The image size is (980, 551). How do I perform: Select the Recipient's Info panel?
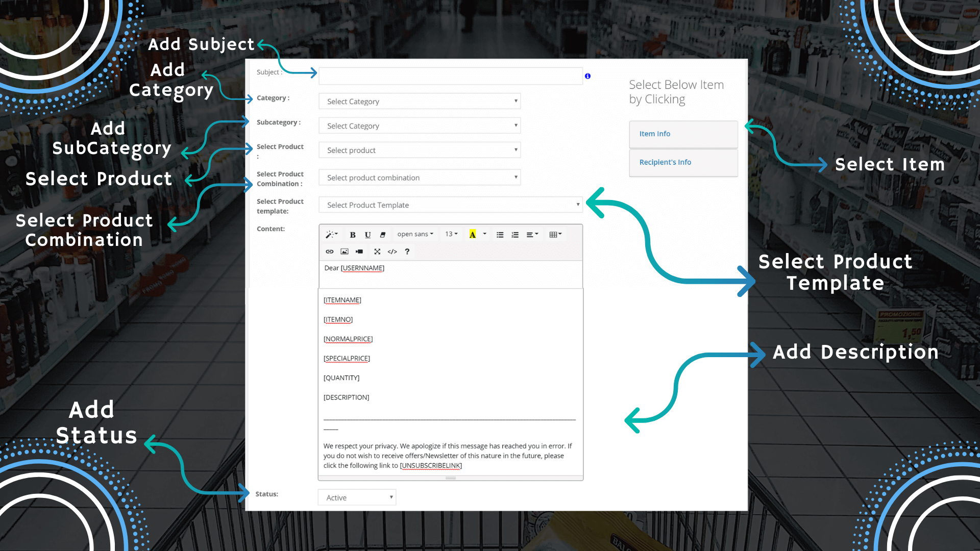683,163
